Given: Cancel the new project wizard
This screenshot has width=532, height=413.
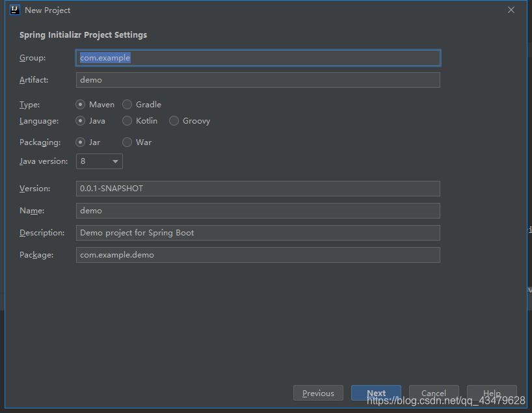Looking at the screenshot, I should pos(434,393).
